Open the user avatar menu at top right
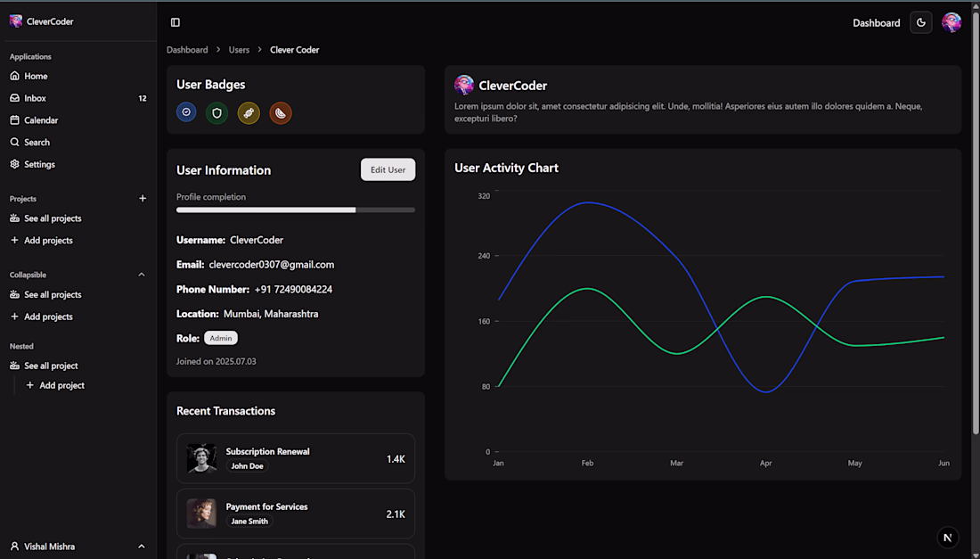Viewport: 980px width, 559px height. (951, 22)
